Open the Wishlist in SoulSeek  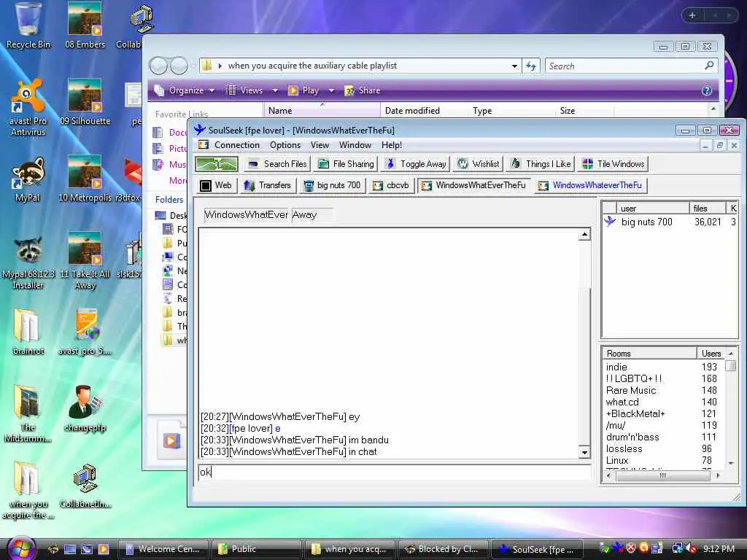coord(478,164)
